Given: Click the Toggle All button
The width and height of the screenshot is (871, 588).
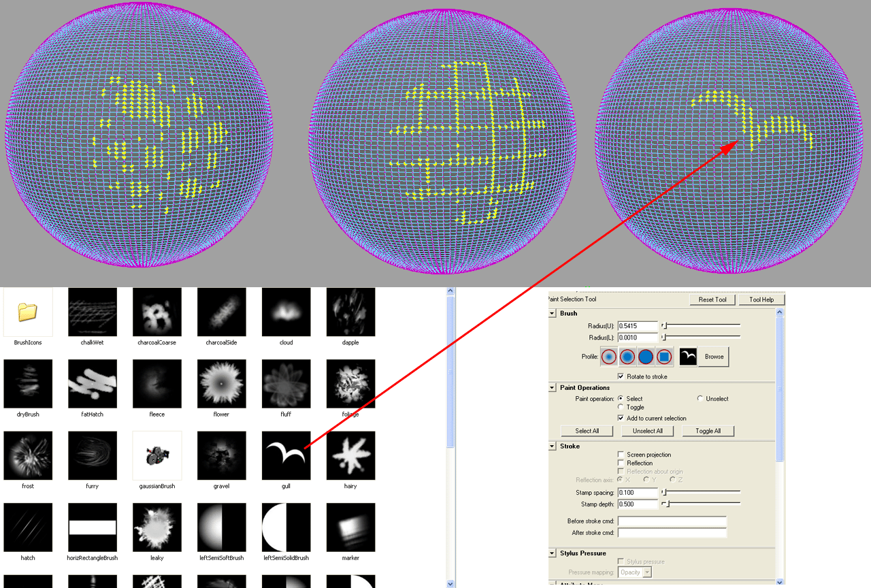Looking at the screenshot, I should (x=708, y=431).
